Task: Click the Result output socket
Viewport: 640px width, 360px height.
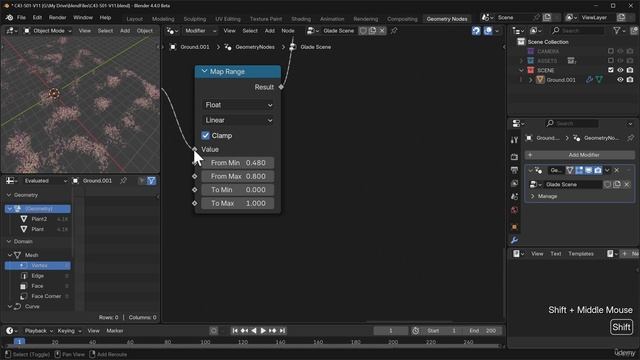Action: (281, 87)
